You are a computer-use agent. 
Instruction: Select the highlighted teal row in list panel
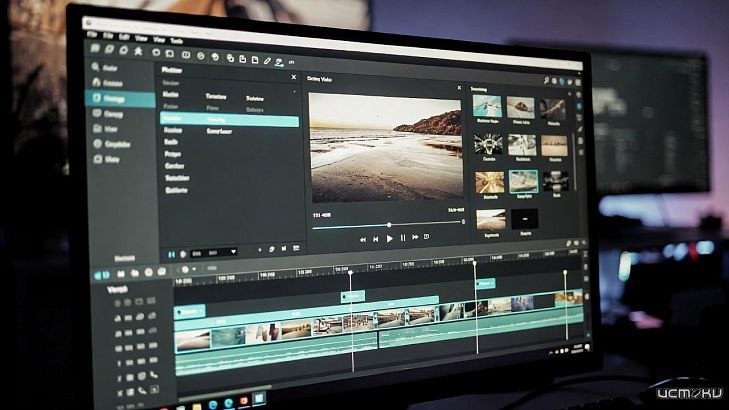229,119
